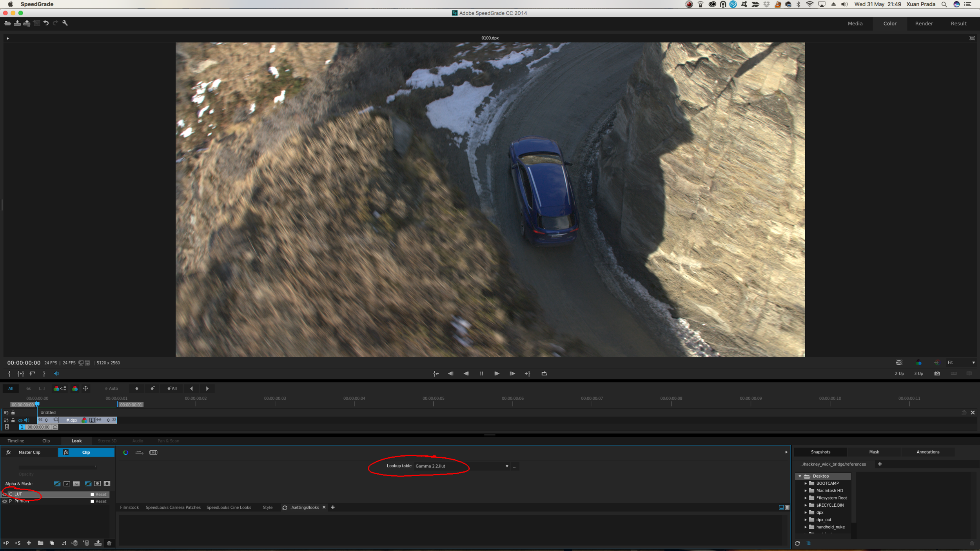
Task: Toggle the blue audio speaker icon below timecode
Action: [x=56, y=373]
